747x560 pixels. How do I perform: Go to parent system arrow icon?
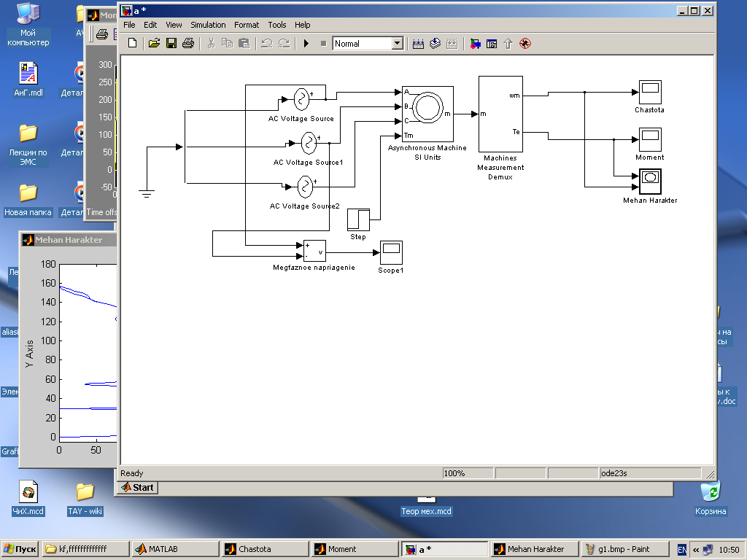click(x=508, y=44)
